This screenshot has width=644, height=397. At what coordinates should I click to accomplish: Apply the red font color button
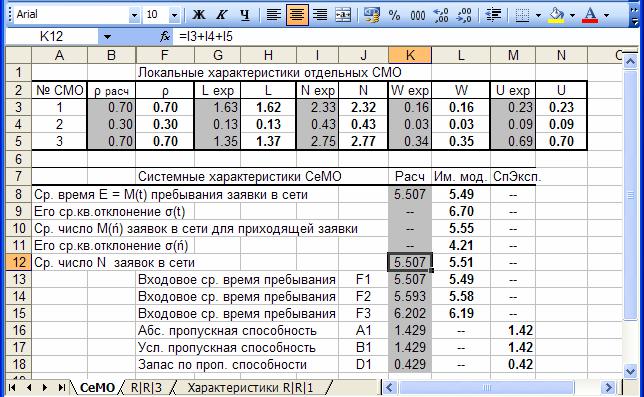(x=590, y=15)
